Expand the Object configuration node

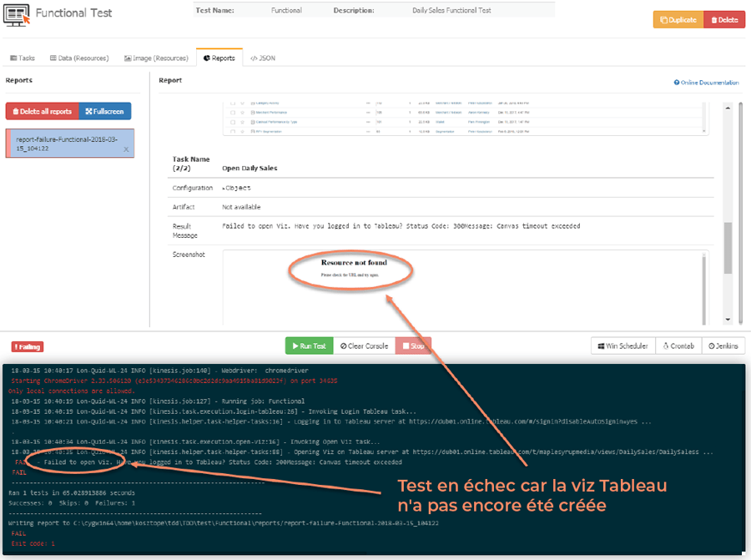point(237,188)
